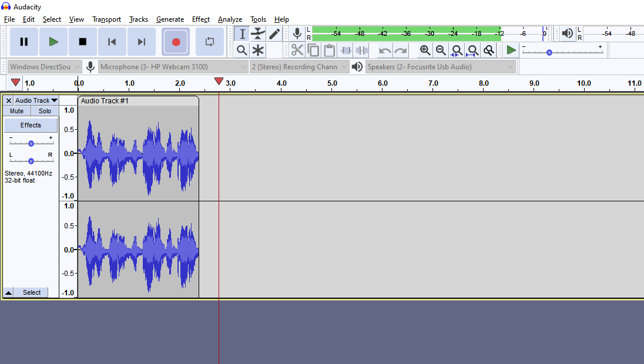Screen dimensions: 644x364
Task: Select the Selection (I-beam) tool
Action: 242,34
